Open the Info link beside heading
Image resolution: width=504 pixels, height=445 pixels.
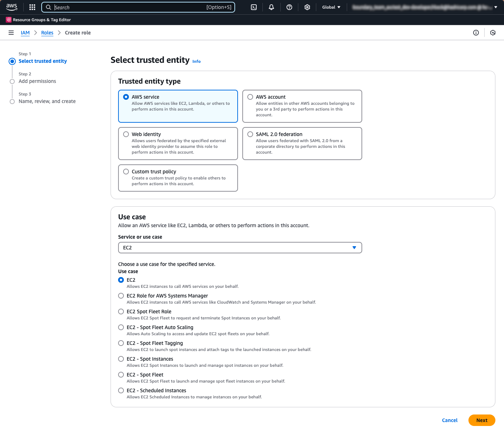pos(196,61)
